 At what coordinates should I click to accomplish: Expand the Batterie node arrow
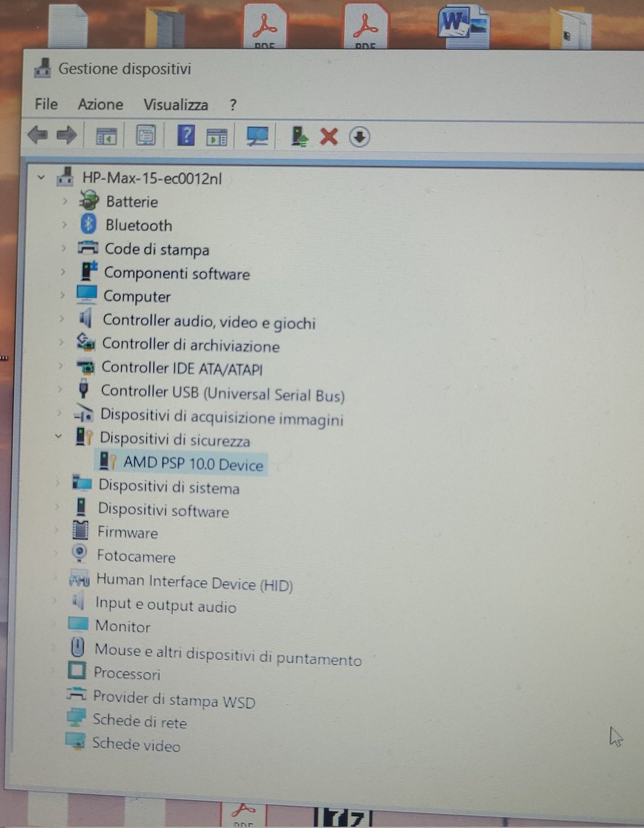coord(65,201)
